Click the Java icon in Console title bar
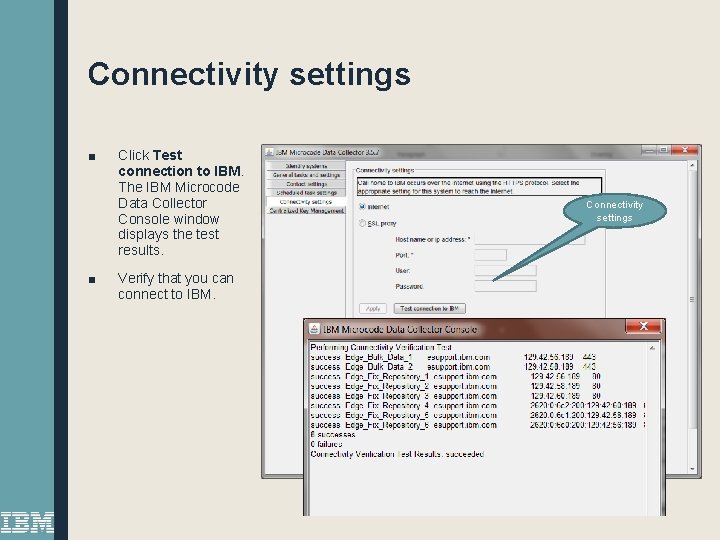Viewport: 720px width, 540px height. pos(315,329)
